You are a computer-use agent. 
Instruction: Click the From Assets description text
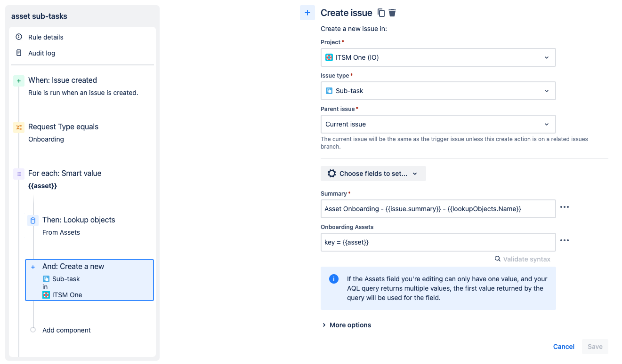tap(61, 232)
